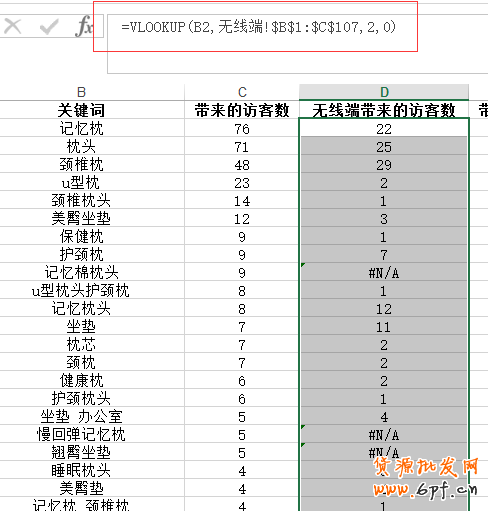Select column B header

(82, 92)
